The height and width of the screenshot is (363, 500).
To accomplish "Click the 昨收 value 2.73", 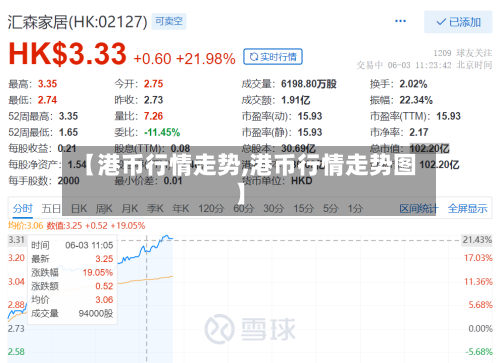I will pyautogui.click(x=153, y=100).
